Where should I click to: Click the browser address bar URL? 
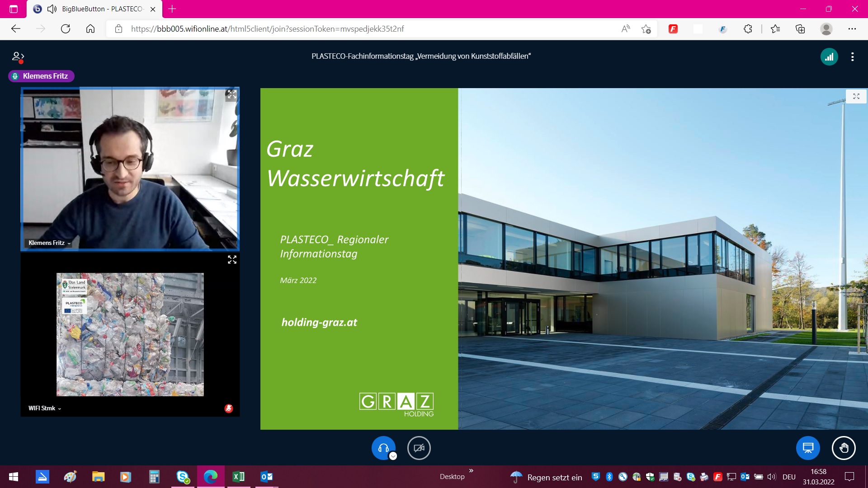267,29
